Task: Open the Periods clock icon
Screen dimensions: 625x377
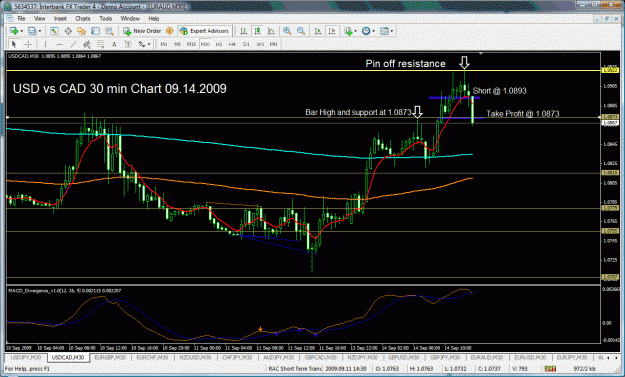Action: [x=366, y=31]
